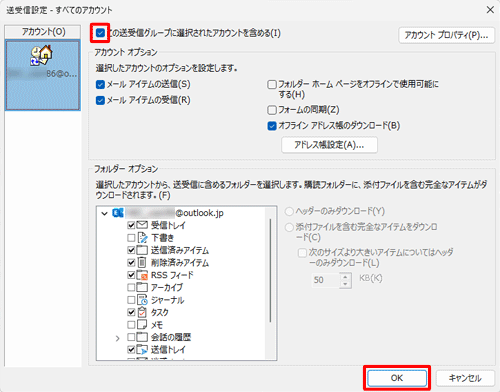Check the ジャーナル folder checkbox
Image resolution: width=500 pixels, height=392 pixels.
(x=131, y=300)
